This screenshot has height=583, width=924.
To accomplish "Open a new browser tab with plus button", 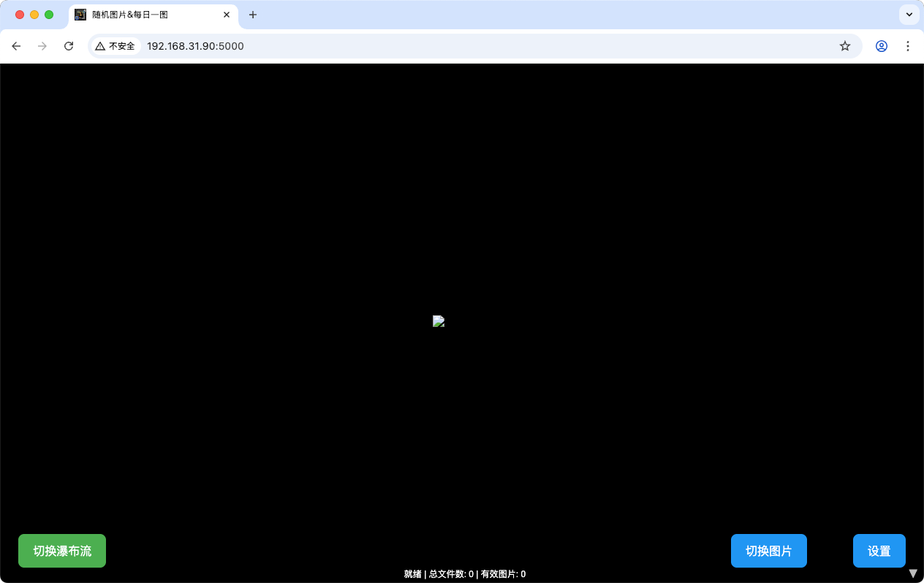I will (252, 14).
